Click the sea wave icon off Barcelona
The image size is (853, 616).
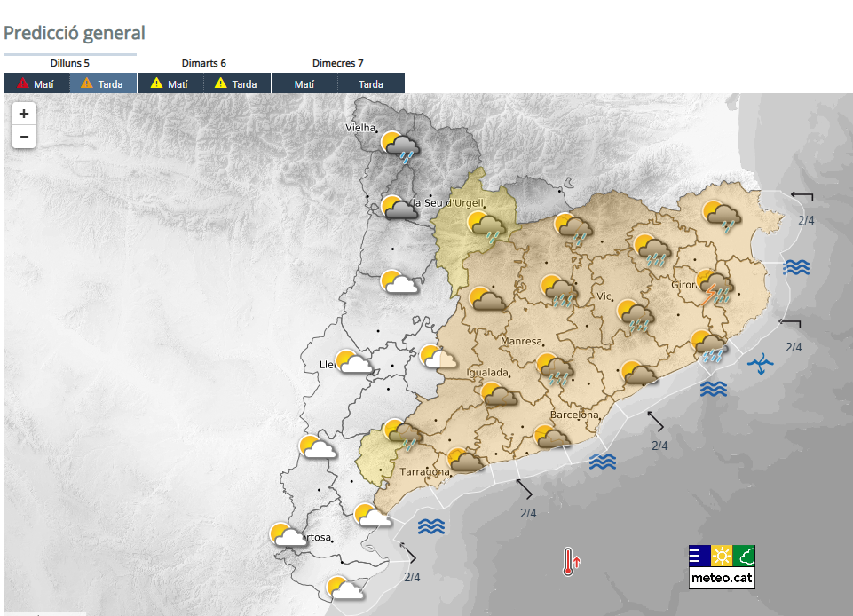603,462
